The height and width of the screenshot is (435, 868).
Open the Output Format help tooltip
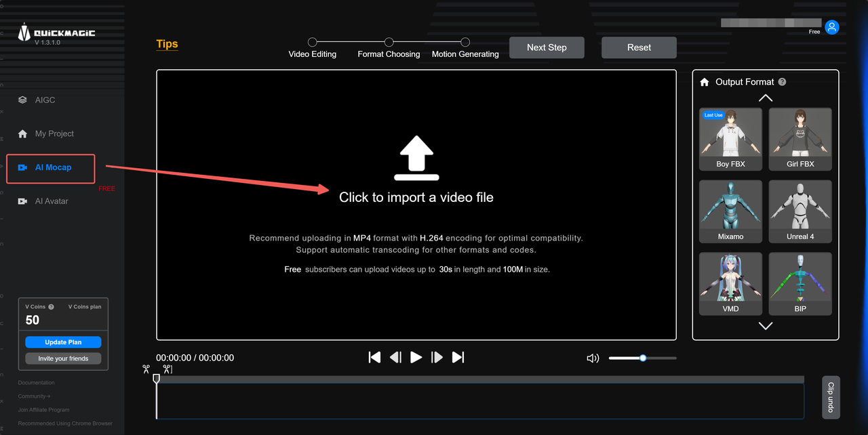pyautogui.click(x=782, y=81)
